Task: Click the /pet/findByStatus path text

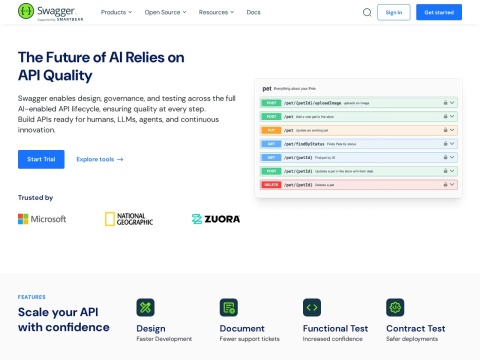Action: click(304, 144)
